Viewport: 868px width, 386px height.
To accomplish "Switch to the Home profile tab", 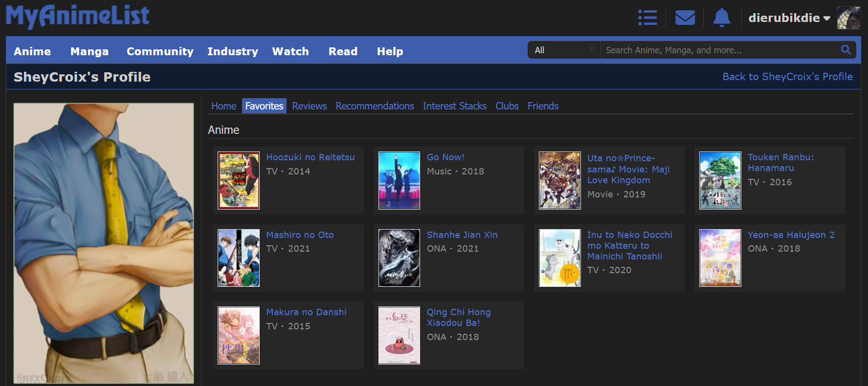I will (x=224, y=106).
